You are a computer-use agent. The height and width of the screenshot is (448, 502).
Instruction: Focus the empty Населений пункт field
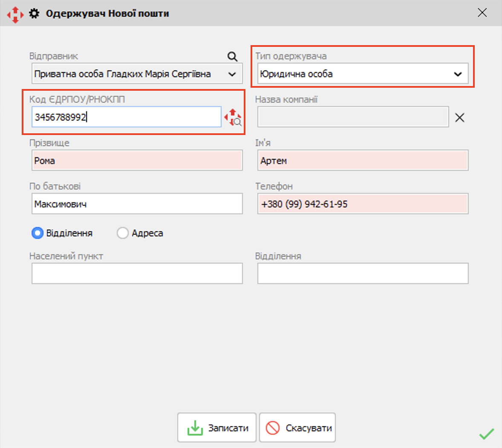[137, 273]
